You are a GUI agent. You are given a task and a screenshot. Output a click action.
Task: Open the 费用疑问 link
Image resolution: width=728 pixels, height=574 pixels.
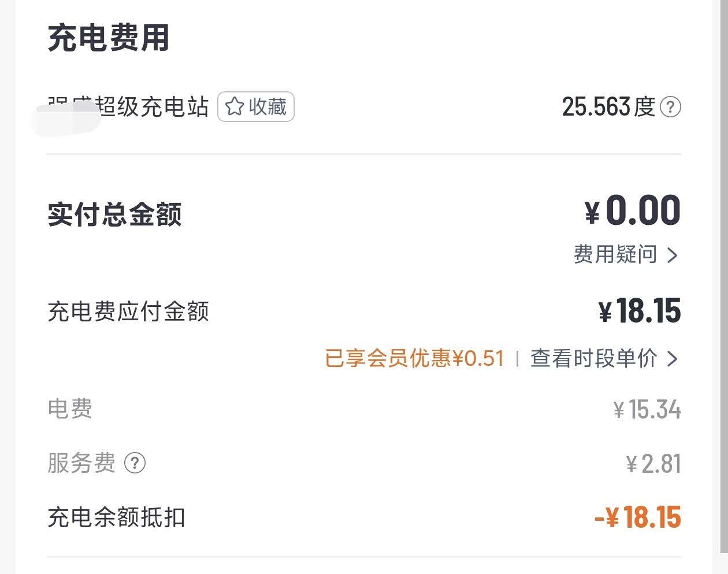coord(615,254)
